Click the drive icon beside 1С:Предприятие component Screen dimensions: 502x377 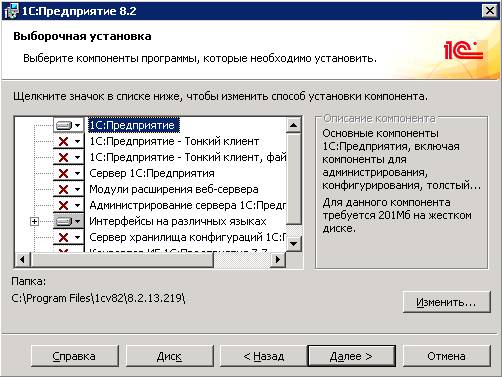coord(64,126)
